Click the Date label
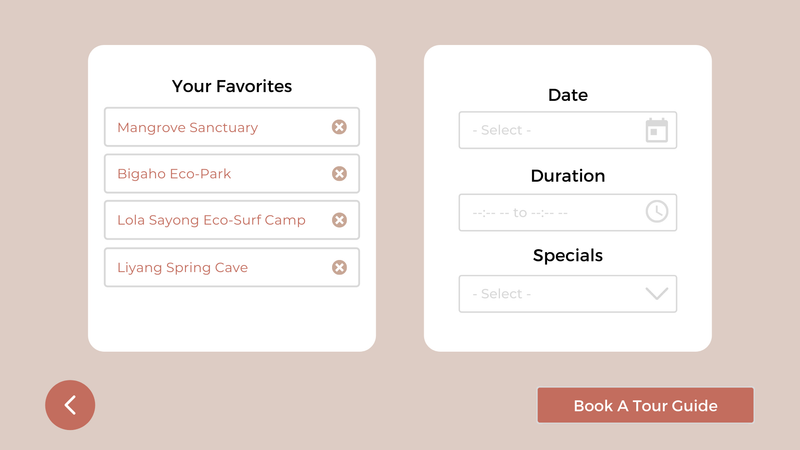Screen dimensions: 800x450 [568, 95]
